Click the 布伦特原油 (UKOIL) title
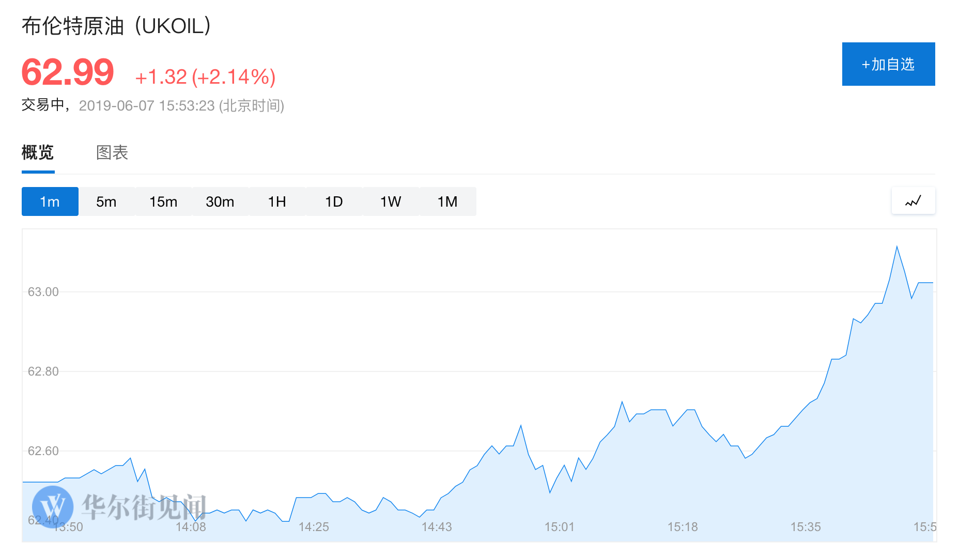The height and width of the screenshot is (560, 959). click(116, 26)
